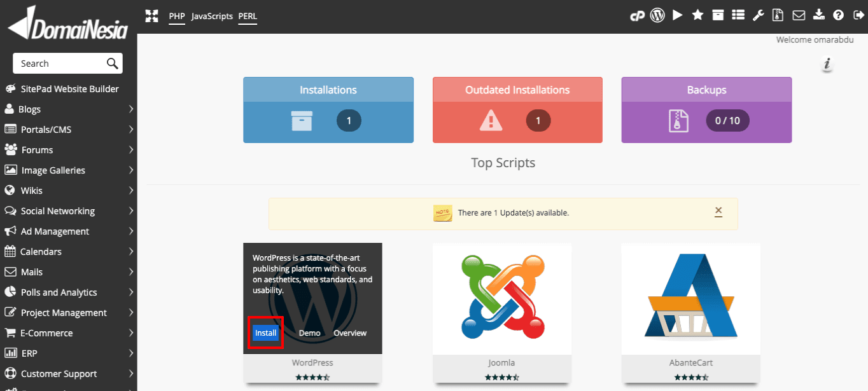This screenshot has height=391, width=868.
Task: Click the help question mark icon
Action: pos(838,15)
